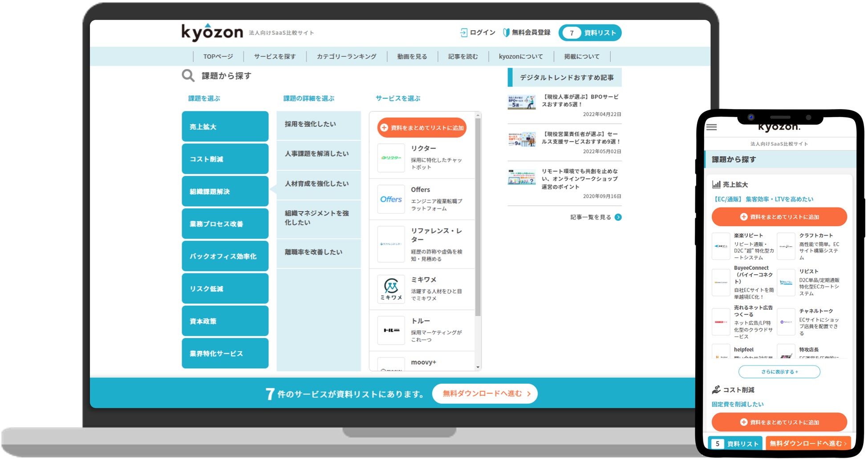Open the 資料リスト button showing 7

[x=590, y=32]
